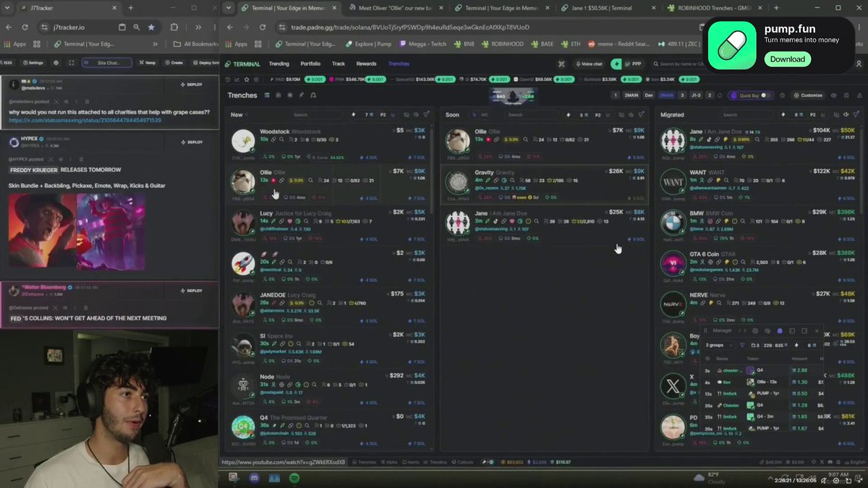Open tab search chevron in J7Tracker window
Viewport: 868px width, 488px height.
[9, 8]
